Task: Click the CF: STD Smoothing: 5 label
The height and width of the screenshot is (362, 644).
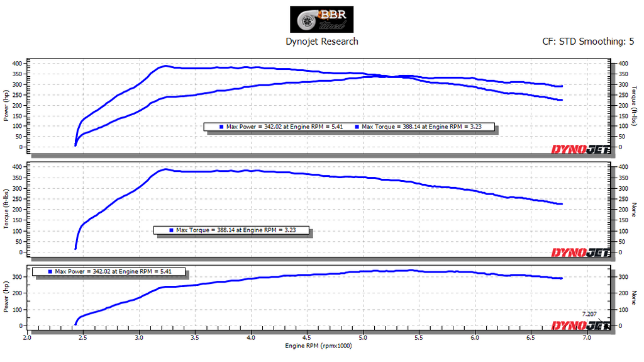Action: point(588,42)
